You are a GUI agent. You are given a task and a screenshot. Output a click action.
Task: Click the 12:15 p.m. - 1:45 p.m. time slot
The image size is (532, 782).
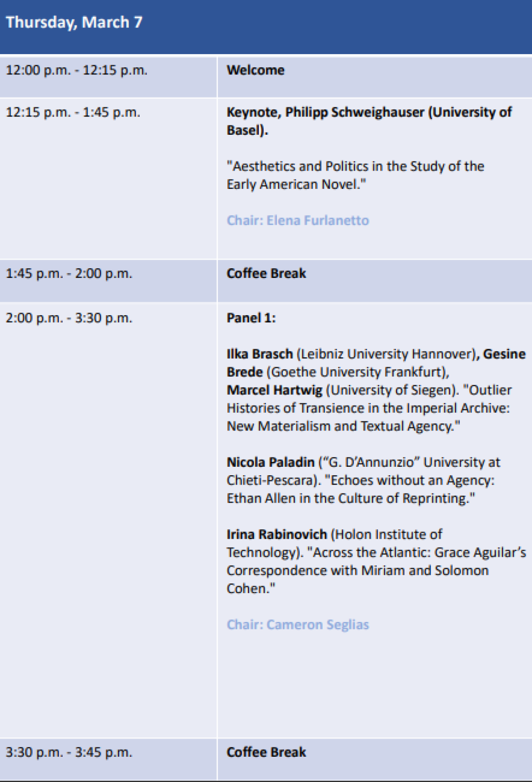(x=73, y=113)
